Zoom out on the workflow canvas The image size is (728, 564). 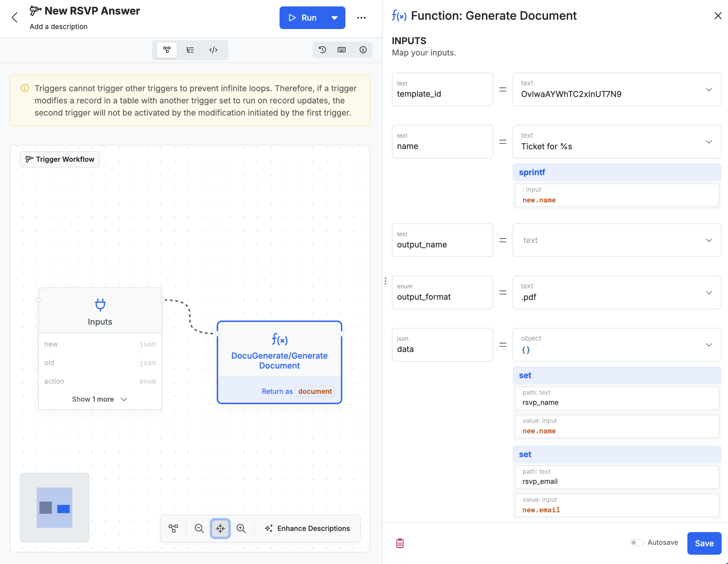[x=199, y=528]
